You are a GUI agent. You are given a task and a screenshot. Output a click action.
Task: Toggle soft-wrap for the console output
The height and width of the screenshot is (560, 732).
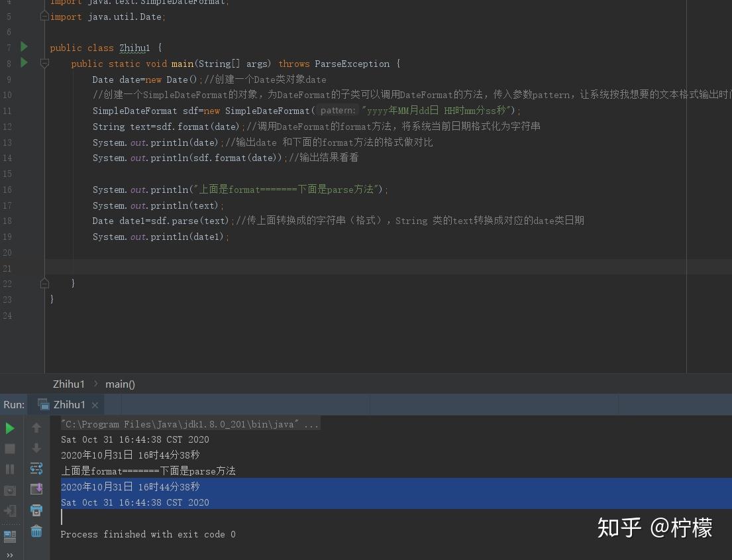point(36,469)
